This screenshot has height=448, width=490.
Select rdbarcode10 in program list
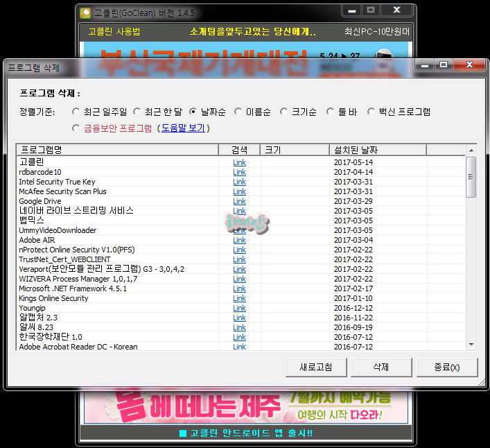pos(40,172)
